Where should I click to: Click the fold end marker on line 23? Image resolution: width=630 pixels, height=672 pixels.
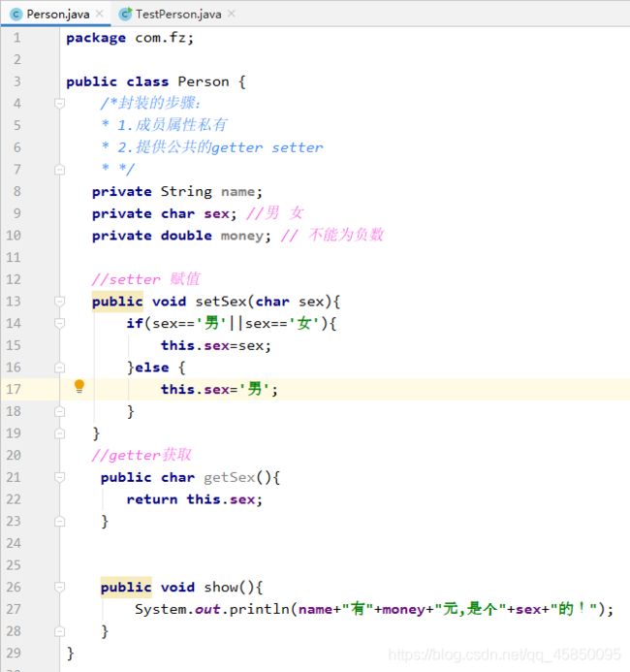point(59,521)
